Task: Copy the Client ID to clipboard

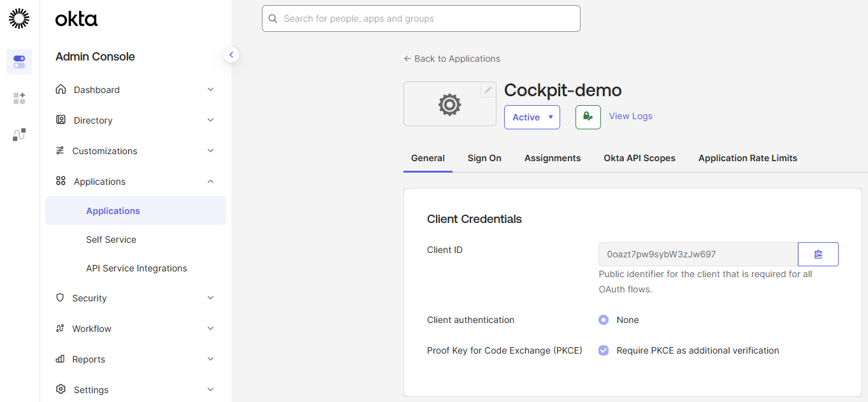Action: point(818,254)
